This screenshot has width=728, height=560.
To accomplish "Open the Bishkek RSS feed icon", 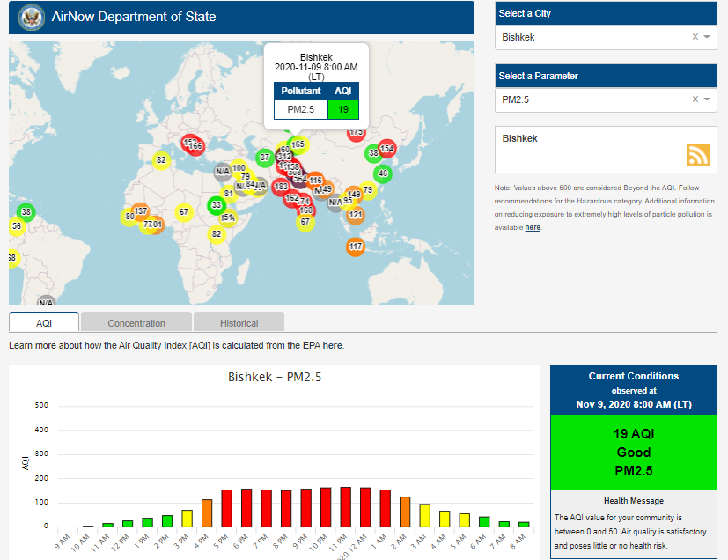I will click(698, 155).
